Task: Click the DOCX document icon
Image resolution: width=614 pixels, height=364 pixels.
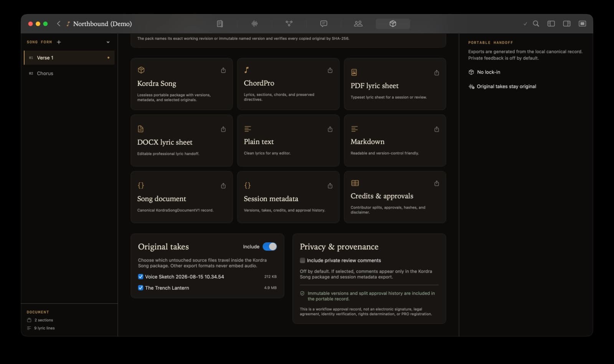Action: point(140,129)
